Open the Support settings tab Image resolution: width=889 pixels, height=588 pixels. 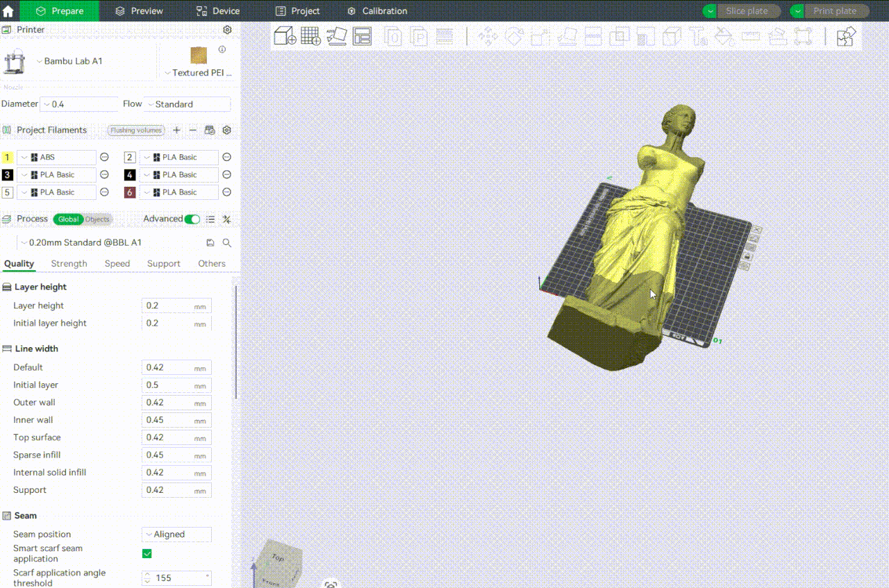pyautogui.click(x=164, y=264)
